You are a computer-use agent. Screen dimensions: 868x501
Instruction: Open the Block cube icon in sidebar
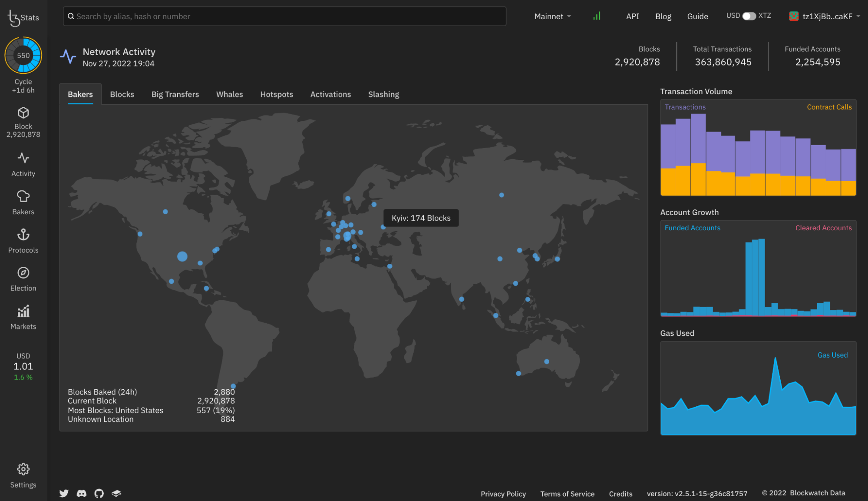tap(23, 113)
